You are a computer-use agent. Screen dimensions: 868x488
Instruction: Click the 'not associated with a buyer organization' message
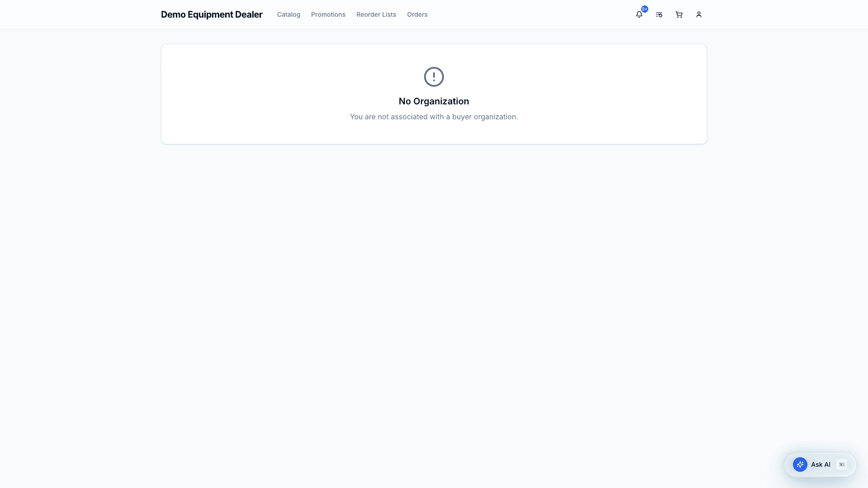coord(434,117)
